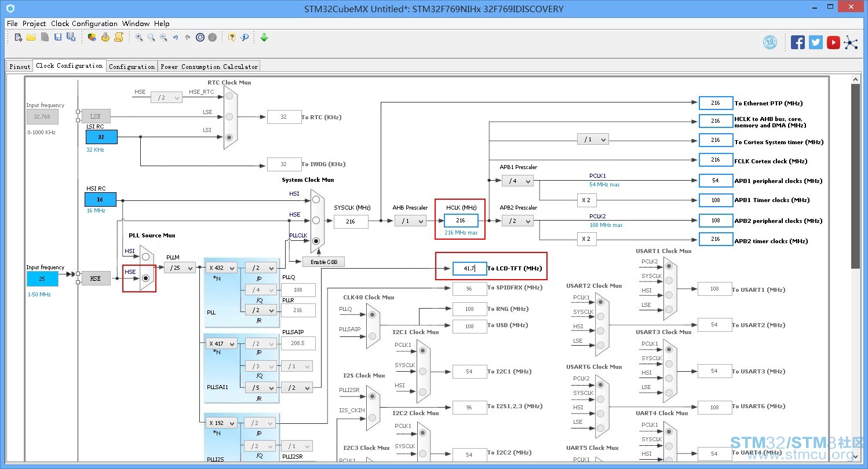Viewport: 868px width, 469px height.
Task: Open the YouTube link icon
Action: coord(833,42)
